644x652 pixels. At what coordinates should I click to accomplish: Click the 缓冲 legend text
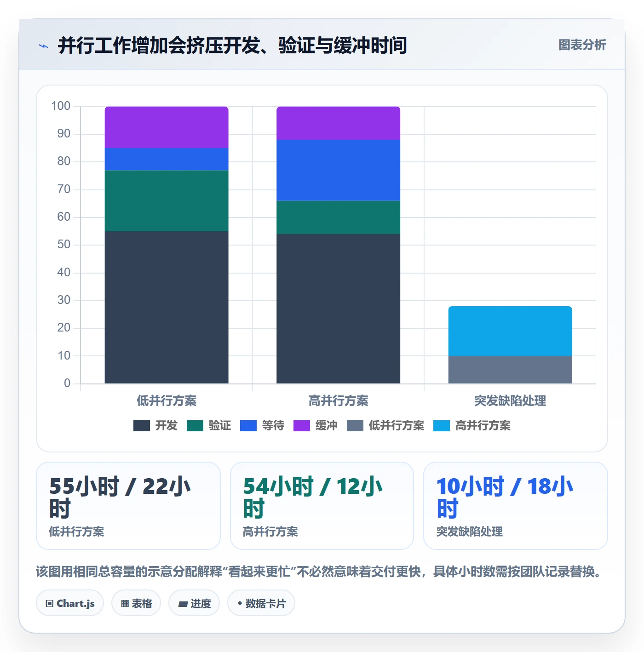(x=327, y=426)
